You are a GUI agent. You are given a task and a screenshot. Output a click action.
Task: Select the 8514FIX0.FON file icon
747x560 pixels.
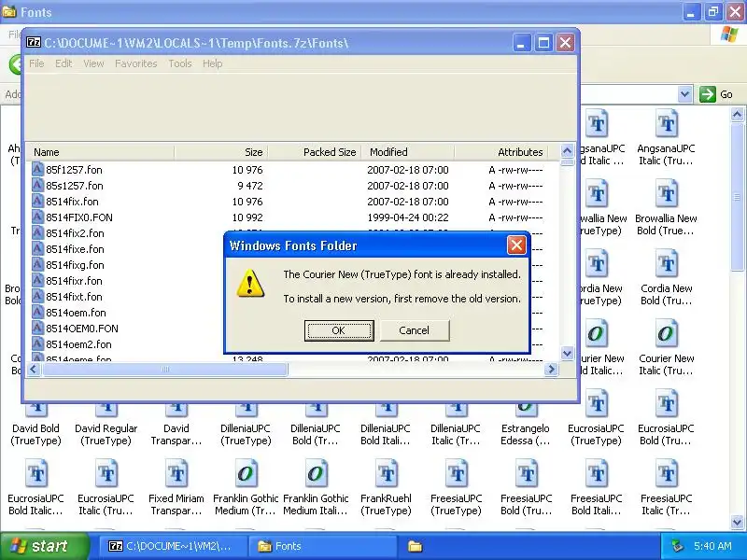click(x=37, y=217)
